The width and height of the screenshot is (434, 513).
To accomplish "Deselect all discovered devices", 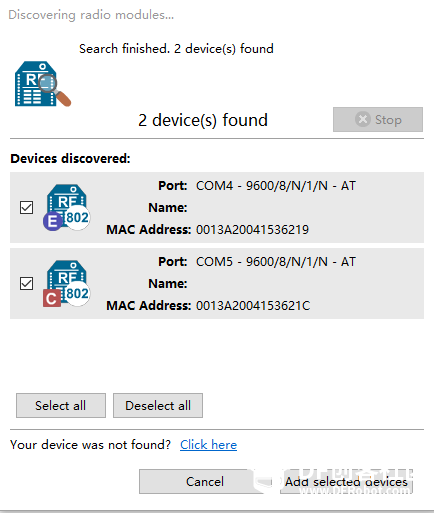I will pos(158,405).
